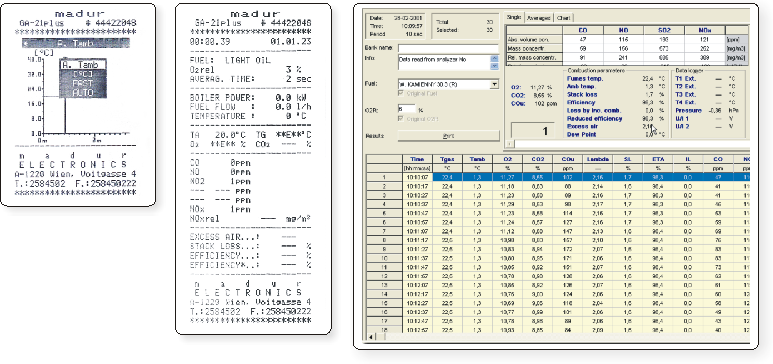Click the Info box scroll-down arrow
This screenshot has height=364, width=773.
pyautogui.click(x=494, y=66)
